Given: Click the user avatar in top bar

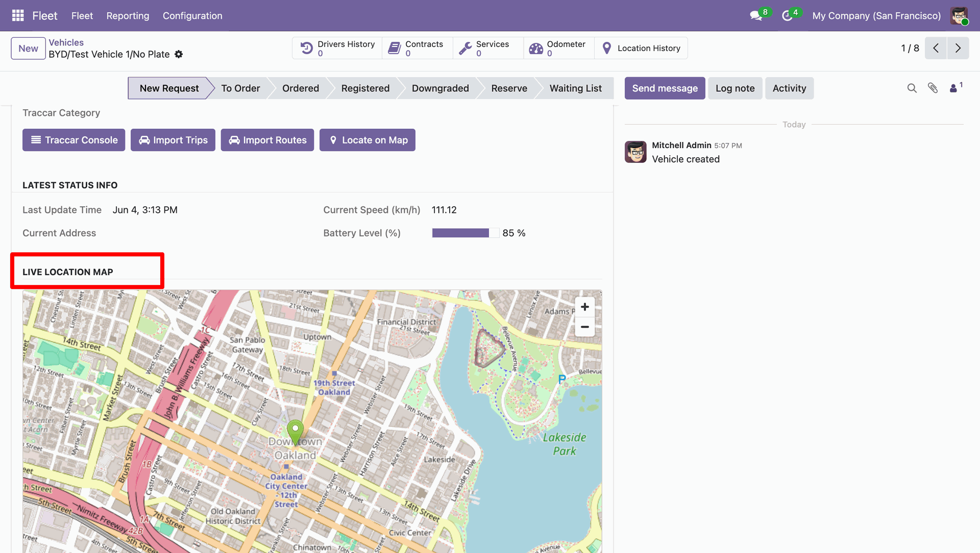Looking at the screenshot, I should (x=959, y=15).
